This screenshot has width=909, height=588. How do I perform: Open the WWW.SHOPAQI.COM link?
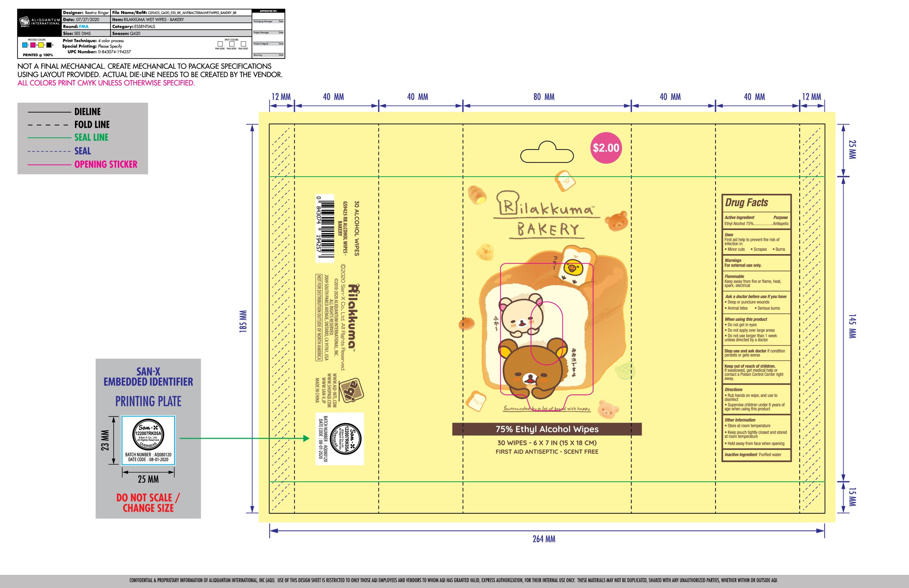329,391
